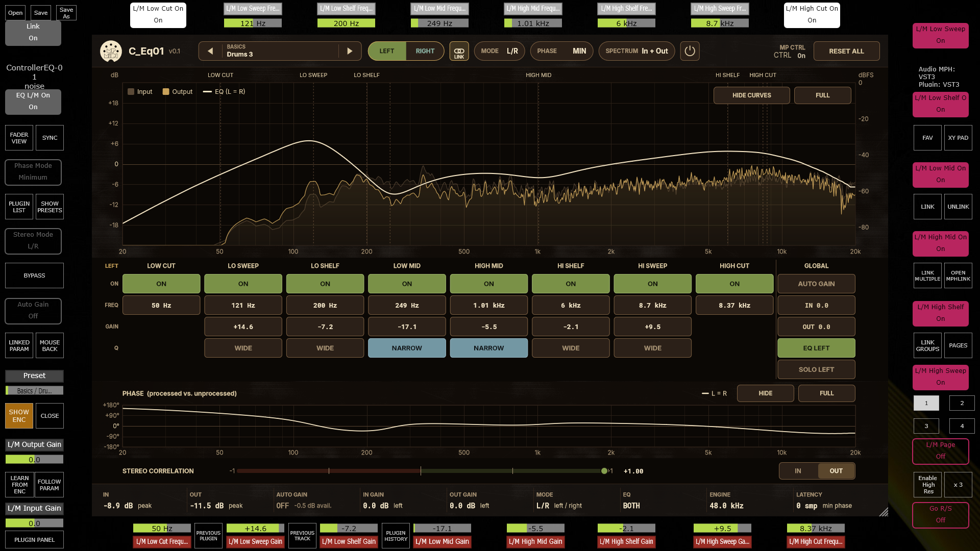Screen dimensions: 980x551
Task: Enable AUTO GAIN in Global section
Action: 816,284
